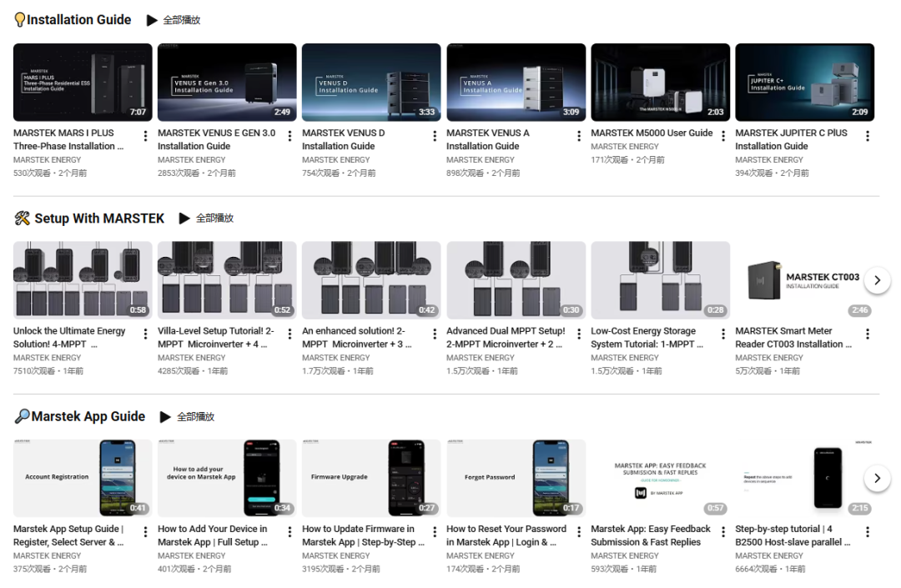Image resolution: width=901 pixels, height=588 pixels.
Task: Play all videos in Installation Guide playlist
Action: click(174, 20)
